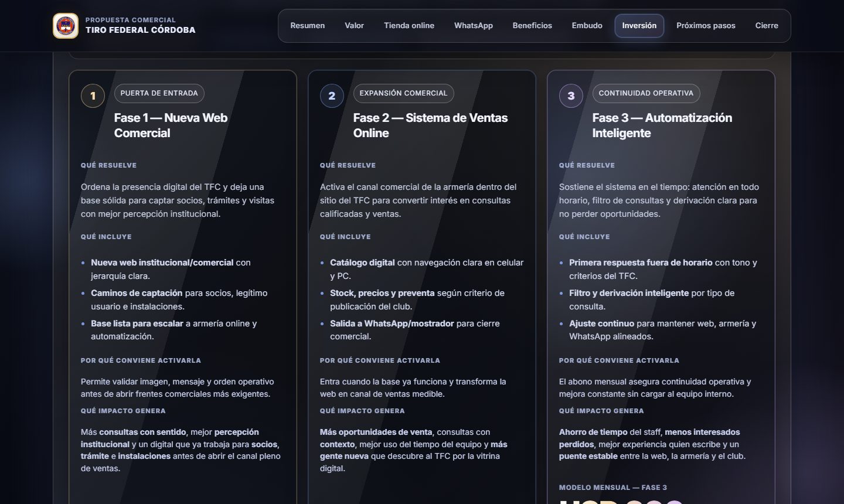The width and height of the screenshot is (844, 504).
Task: Click Fase 1 QUÉ IMPACTO GENERA label
Action: [x=123, y=411]
